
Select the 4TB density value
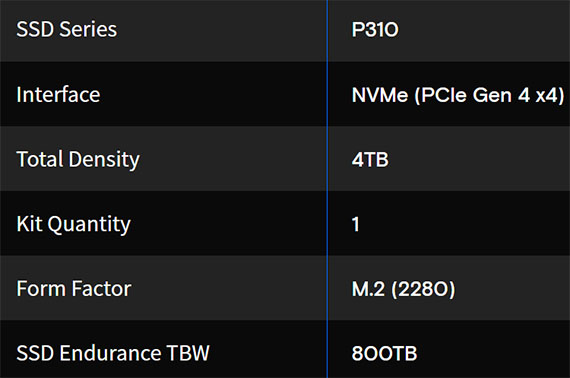tap(370, 160)
